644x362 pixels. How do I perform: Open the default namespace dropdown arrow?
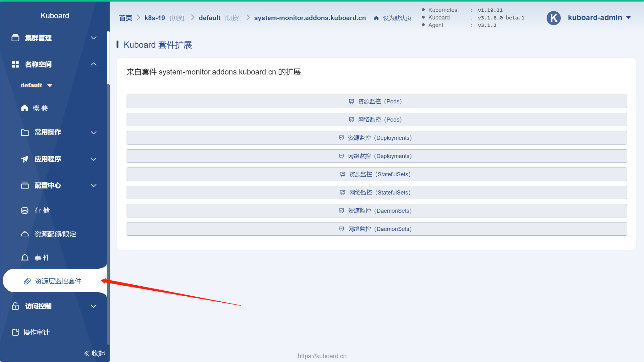(50, 85)
